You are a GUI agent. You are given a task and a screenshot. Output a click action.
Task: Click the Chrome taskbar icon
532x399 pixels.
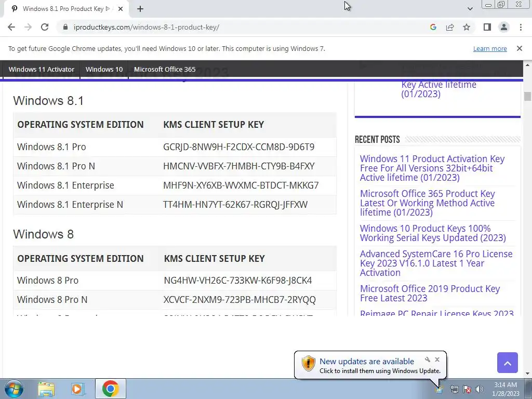(x=110, y=389)
